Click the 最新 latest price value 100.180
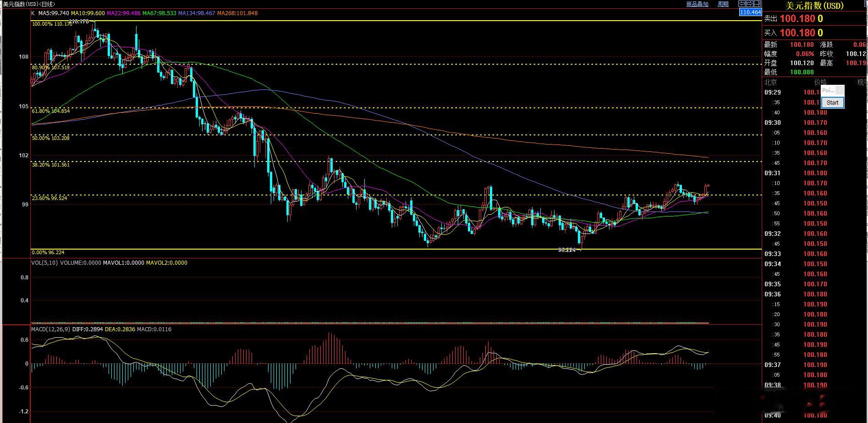The width and height of the screenshot is (868, 423). tap(802, 45)
